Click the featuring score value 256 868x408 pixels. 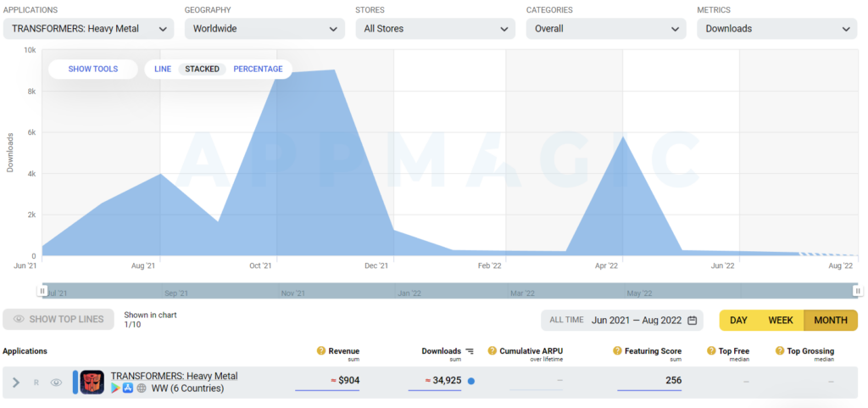(673, 380)
